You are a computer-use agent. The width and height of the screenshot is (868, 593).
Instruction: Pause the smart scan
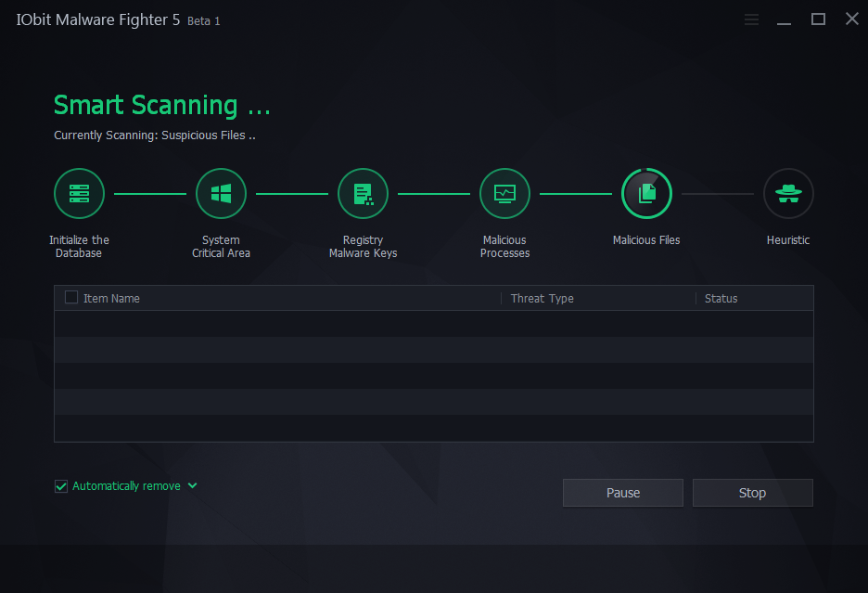[623, 493]
